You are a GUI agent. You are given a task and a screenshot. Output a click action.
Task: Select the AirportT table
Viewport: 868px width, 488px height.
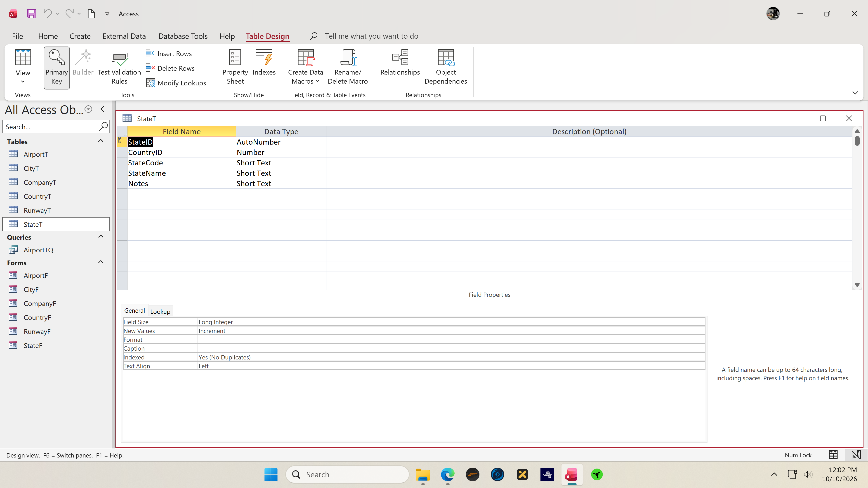pyautogui.click(x=36, y=154)
